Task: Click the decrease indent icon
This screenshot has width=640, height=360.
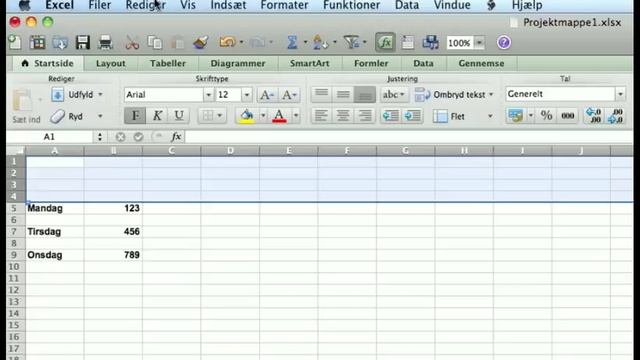Action: [x=391, y=116]
